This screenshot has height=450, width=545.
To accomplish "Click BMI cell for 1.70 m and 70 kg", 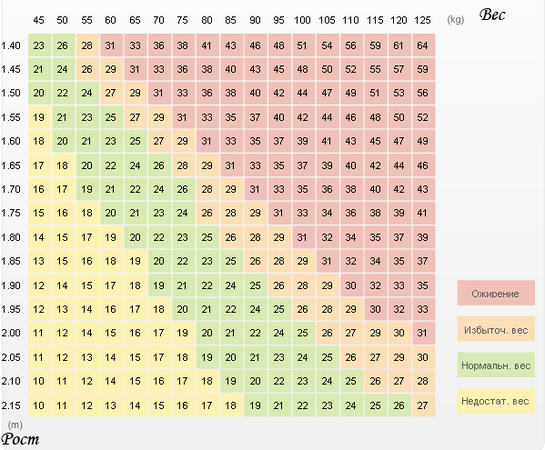I will [160, 189].
